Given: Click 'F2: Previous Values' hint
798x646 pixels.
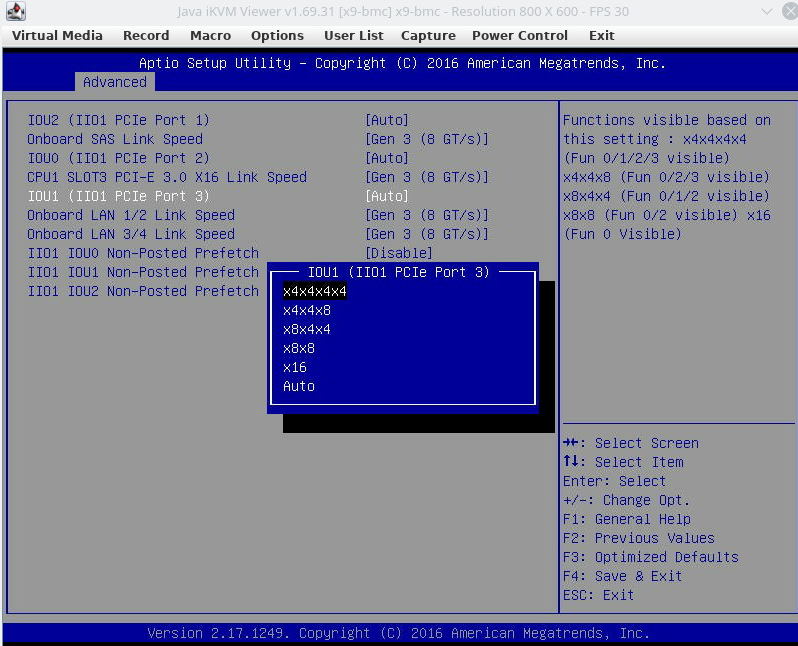Looking at the screenshot, I should coord(639,538).
